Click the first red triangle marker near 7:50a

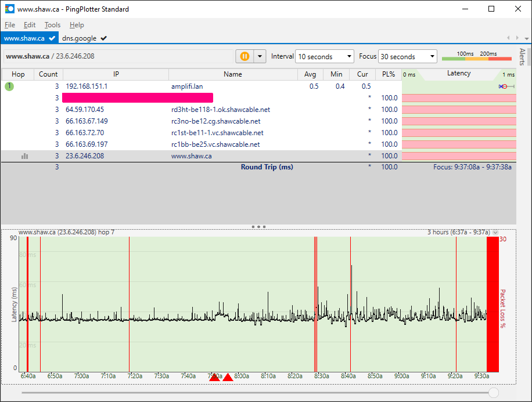[x=214, y=377]
